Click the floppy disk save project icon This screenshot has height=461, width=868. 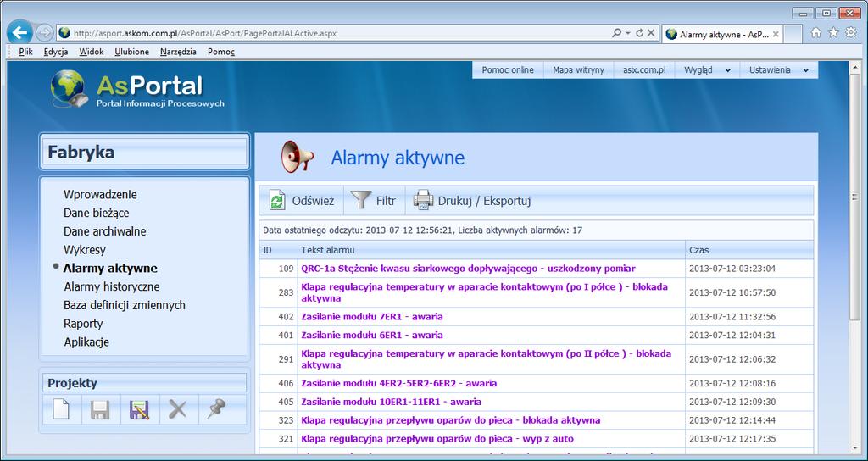100,410
